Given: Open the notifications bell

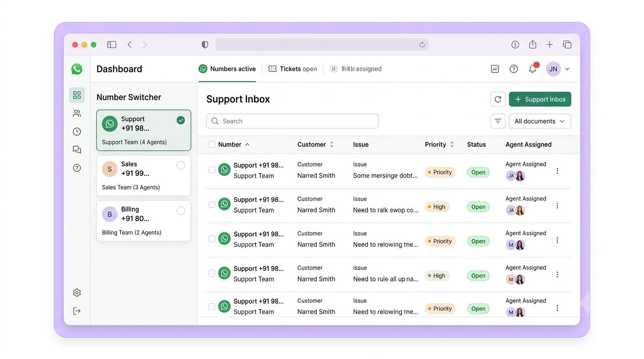Looking at the screenshot, I should [x=533, y=68].
